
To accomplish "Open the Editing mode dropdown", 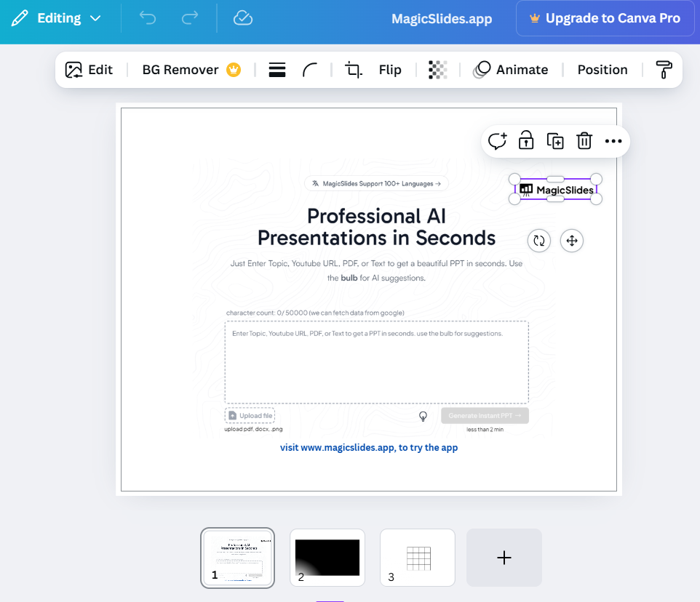I will pyautogui.click(x=56, y=18).
